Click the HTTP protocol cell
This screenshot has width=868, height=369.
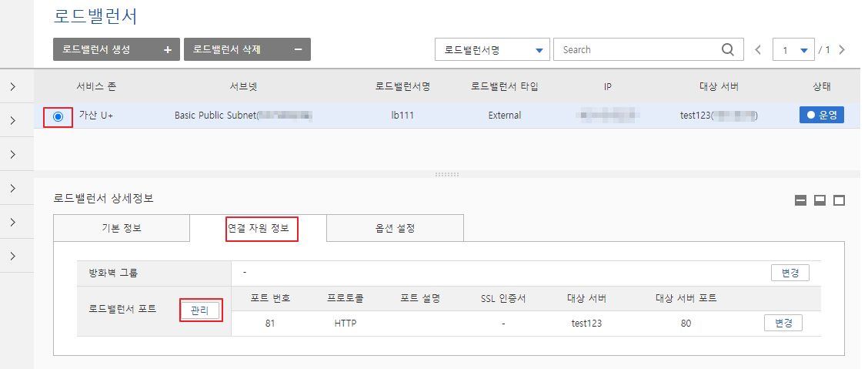point(345,324)
